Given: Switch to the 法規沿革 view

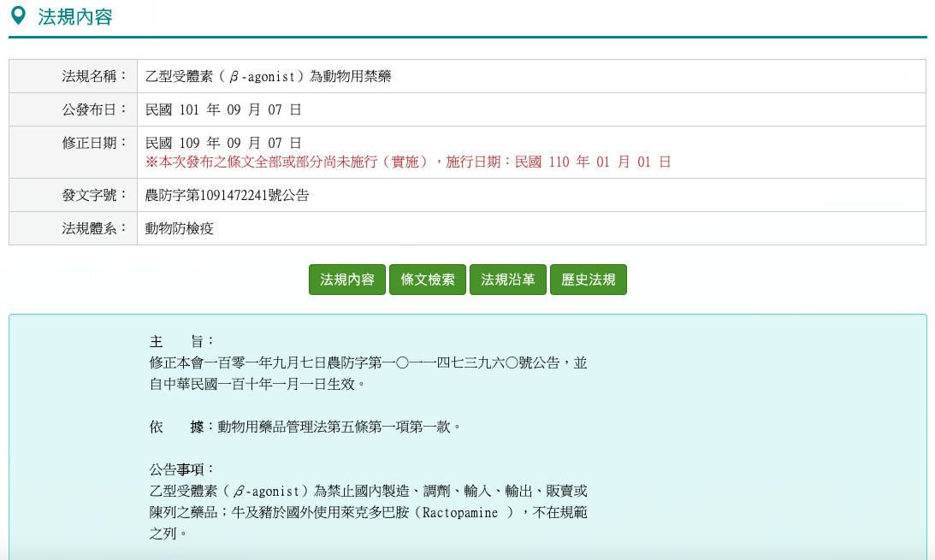Looking at the screenshot, I should click(x=508, y=280).
